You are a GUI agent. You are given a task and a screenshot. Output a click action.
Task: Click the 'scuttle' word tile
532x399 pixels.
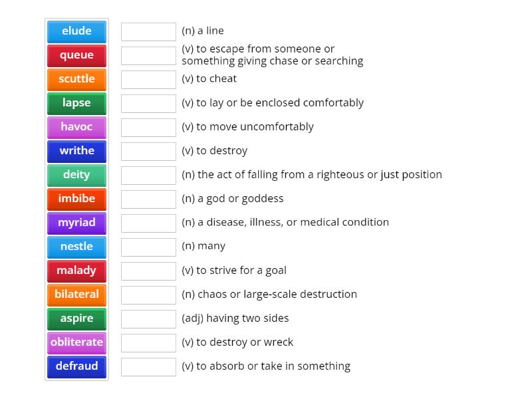pyautogui.click(x=76, y=79)
